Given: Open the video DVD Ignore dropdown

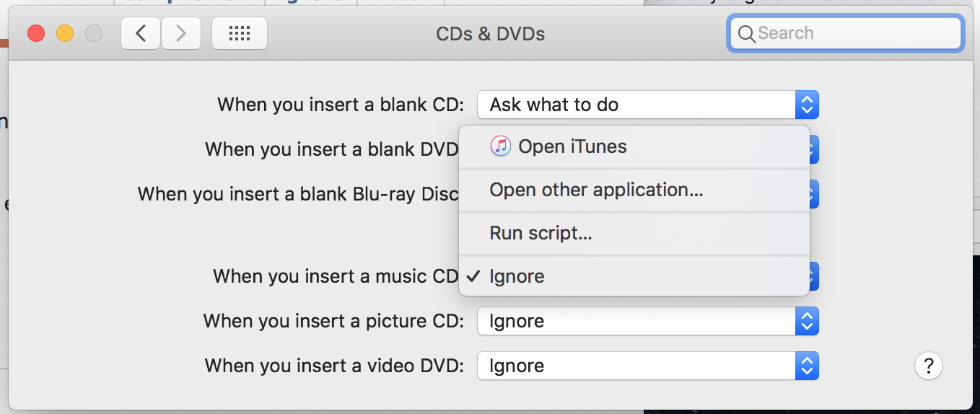Looking at the screenshot, I should pos(647,366).
